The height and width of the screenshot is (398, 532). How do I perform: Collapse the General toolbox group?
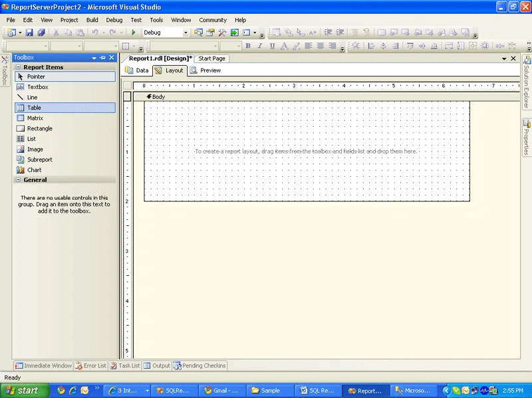[19, 179]
